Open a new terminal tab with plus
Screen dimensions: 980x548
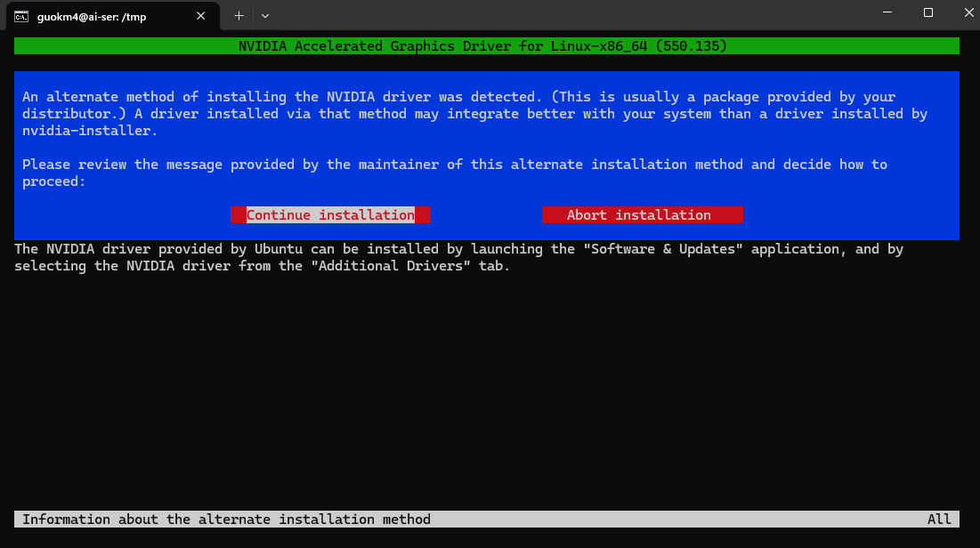click(239, 16)
